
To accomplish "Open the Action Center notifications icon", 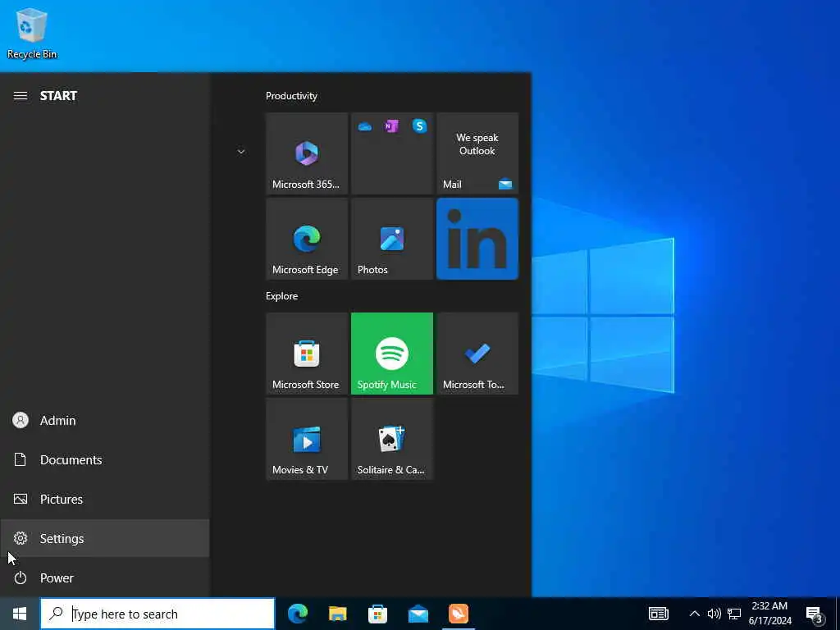I will [815, 614].
